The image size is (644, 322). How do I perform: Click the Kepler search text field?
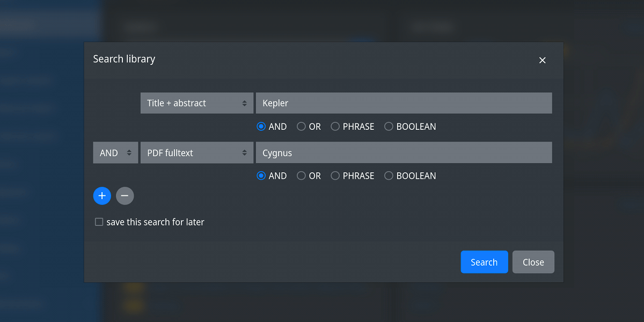pyautogui.click(x=404, y=103)
